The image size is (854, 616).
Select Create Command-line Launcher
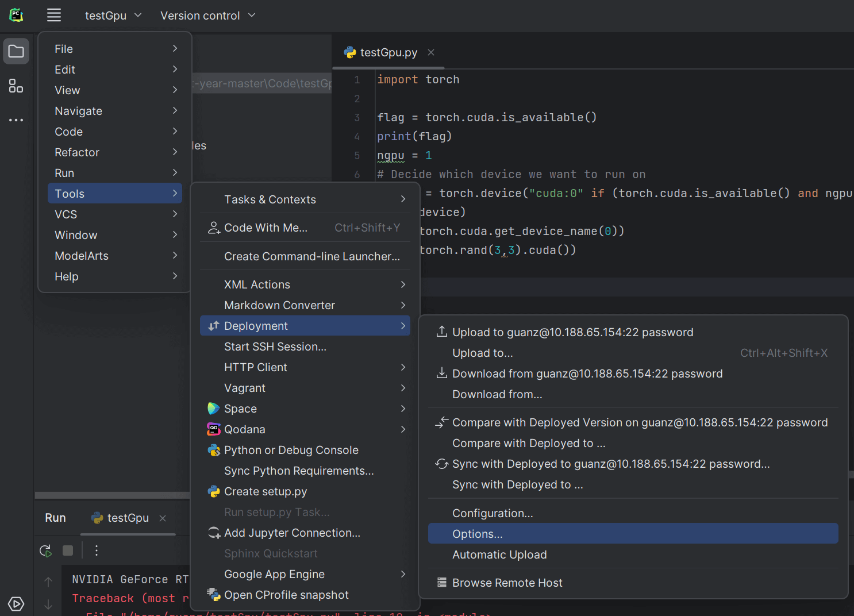point(305,256)
